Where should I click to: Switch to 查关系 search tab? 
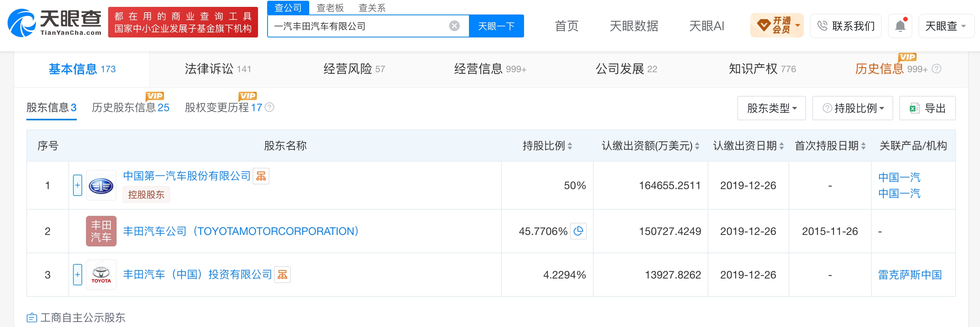(x=372, y=8)
